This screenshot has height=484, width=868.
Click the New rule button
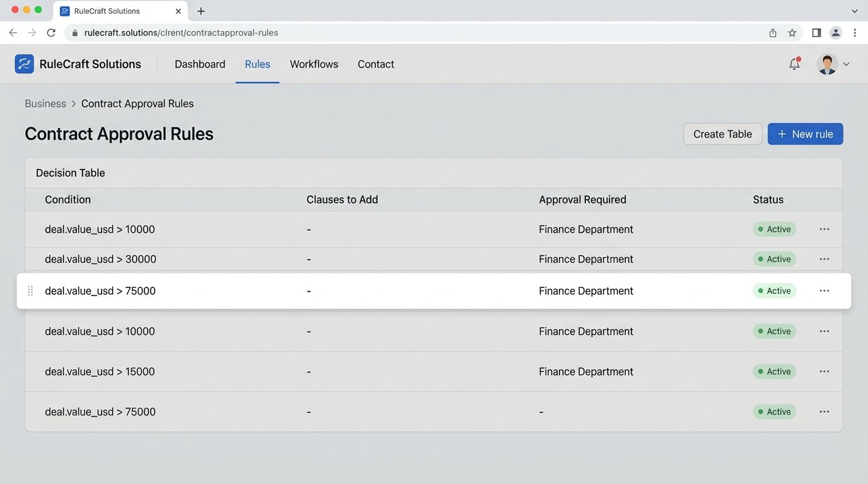805,134
